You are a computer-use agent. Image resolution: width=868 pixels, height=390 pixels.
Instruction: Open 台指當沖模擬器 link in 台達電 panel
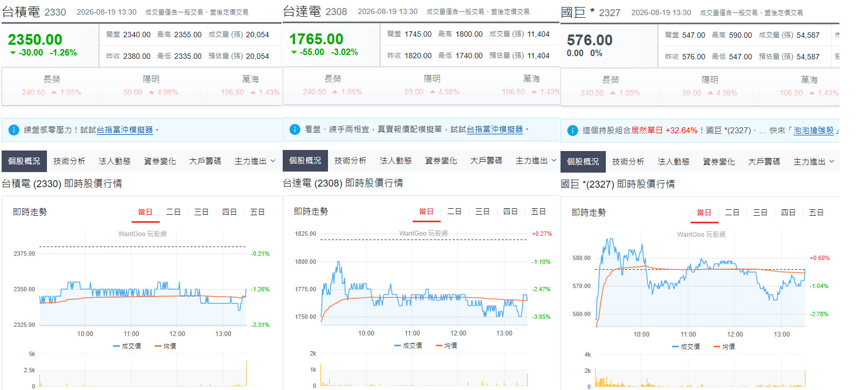click(x=495, y=129)
